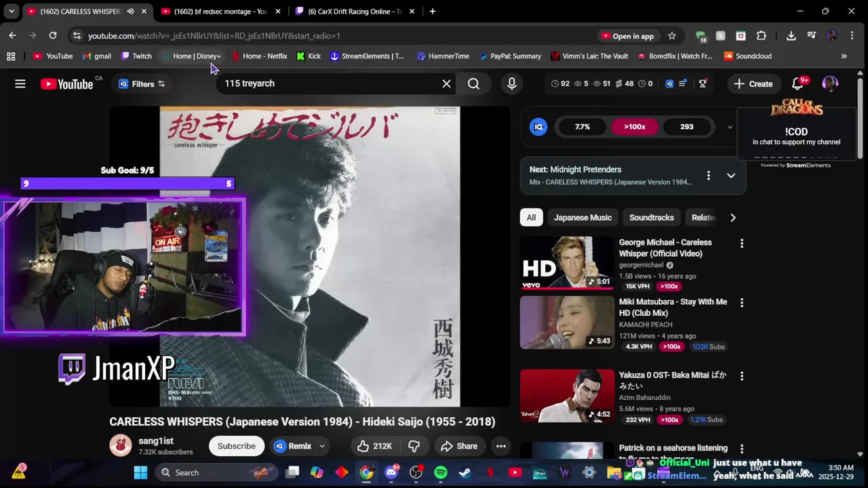Open Yakuza 0 Baka Mitai thumbnail
Image resolution: width=868 pixels, height=488 pixels.
(567, 396)
